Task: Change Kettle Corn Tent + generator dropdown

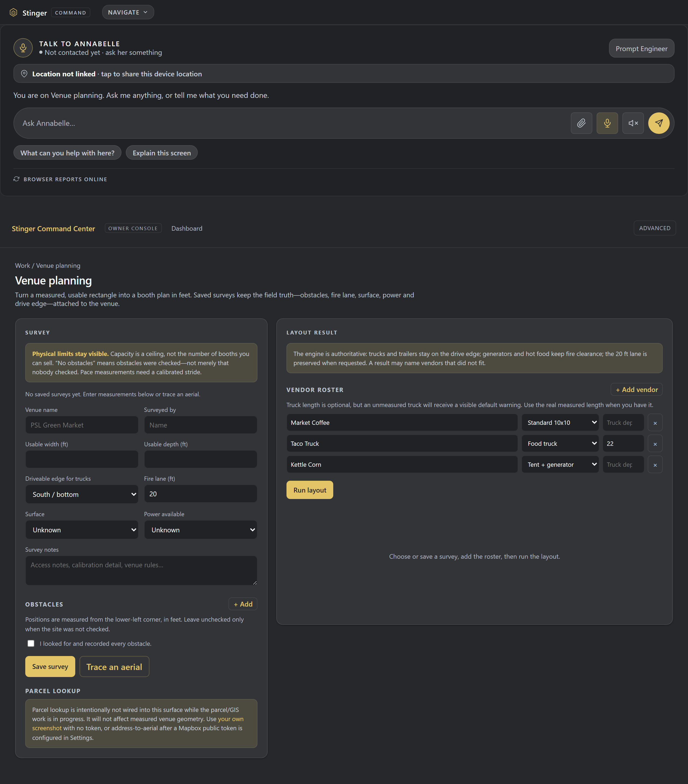Action: coord(560,465)
